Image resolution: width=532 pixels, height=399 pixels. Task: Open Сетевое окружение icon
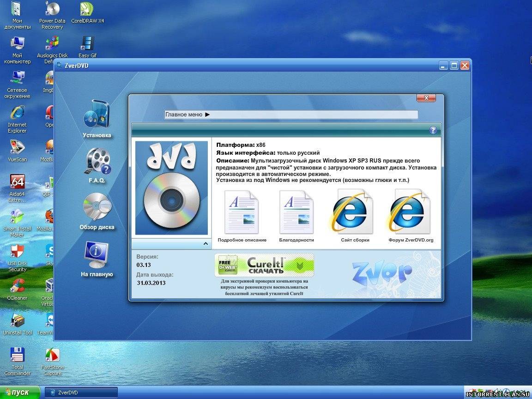[17, 85]
